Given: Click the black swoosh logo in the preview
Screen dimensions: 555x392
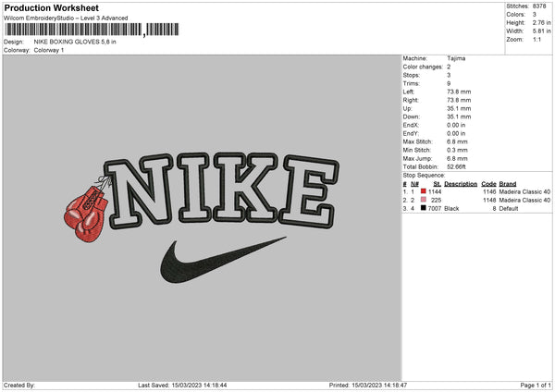Looking at the screenshot, I should click(x=222, y=261).
